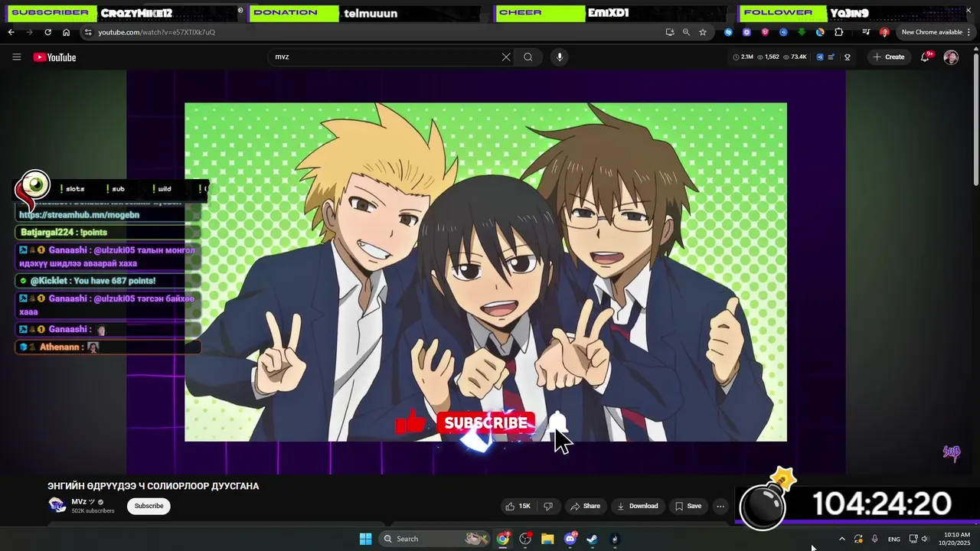Open OBS Studio from the taskbar

525,539
